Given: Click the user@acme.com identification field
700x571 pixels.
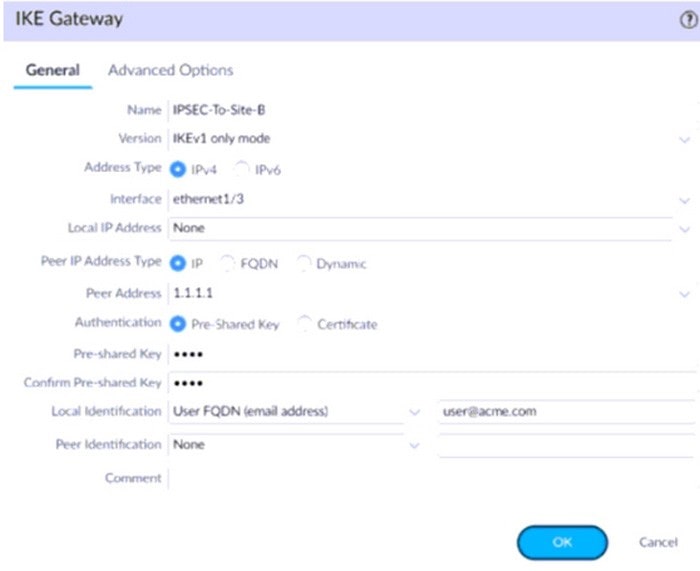Looking at the screenshot, I should (x=567, y=412).
